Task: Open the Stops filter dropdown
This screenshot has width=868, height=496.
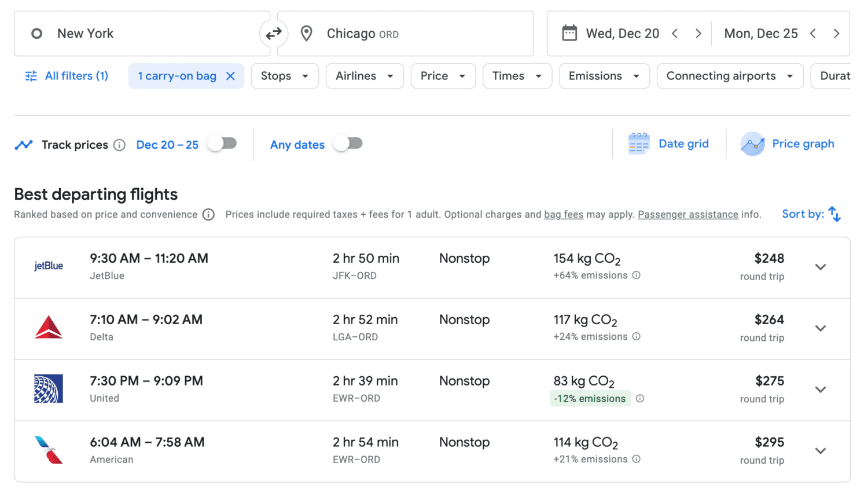Action: (285, 76)
